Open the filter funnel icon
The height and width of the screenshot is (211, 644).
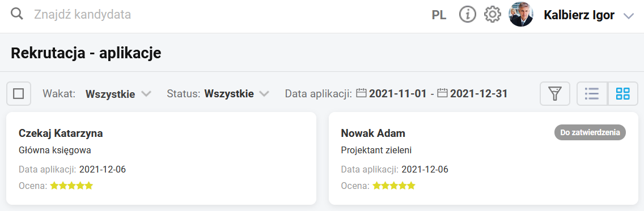tap(555, 94)
